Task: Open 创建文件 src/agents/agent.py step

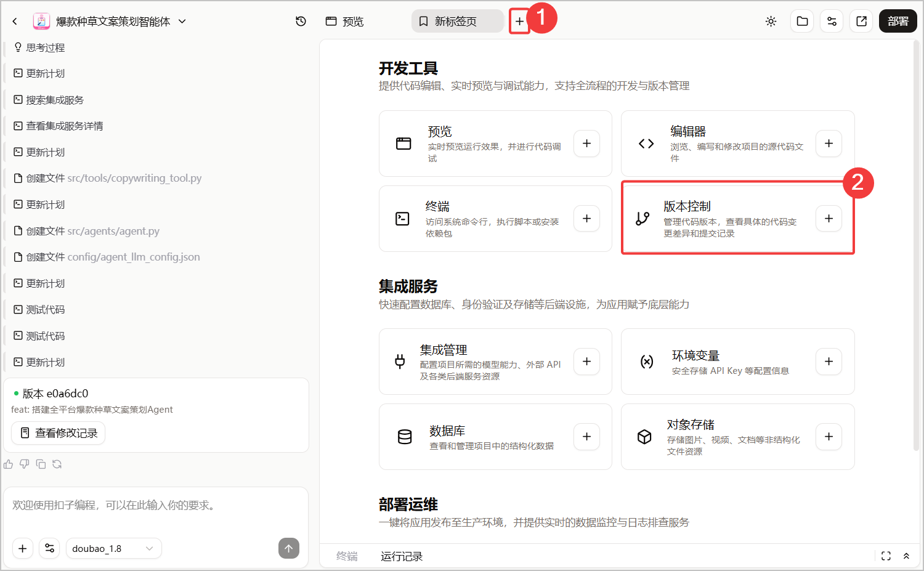Action: (86, 231)
